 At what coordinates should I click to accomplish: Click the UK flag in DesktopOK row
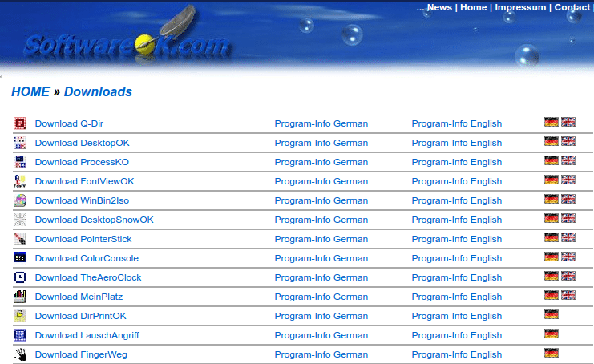point(568,141)
